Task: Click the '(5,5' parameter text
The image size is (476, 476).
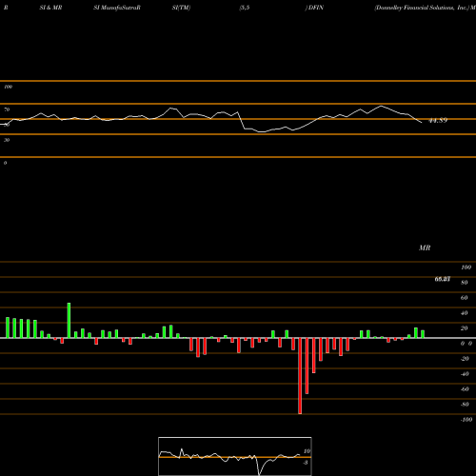Action: [245, 8]
